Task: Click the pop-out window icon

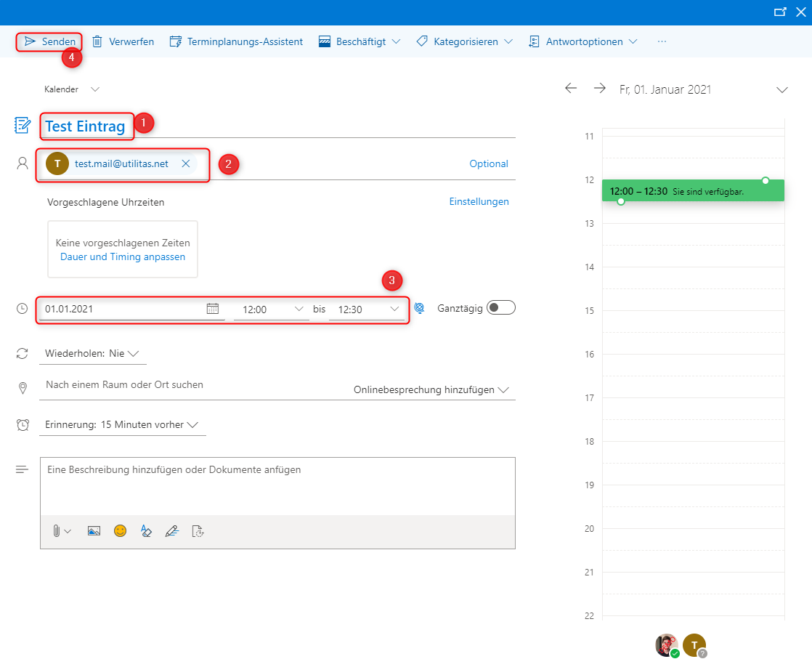Action: tap(780, 12)
